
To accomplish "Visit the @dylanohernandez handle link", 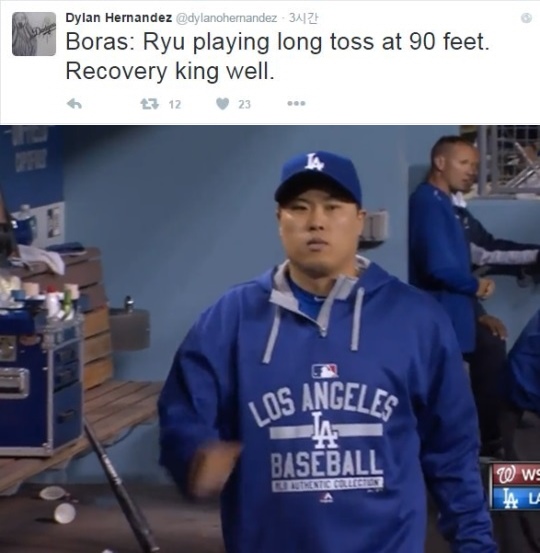I will (x=226, y=18).
